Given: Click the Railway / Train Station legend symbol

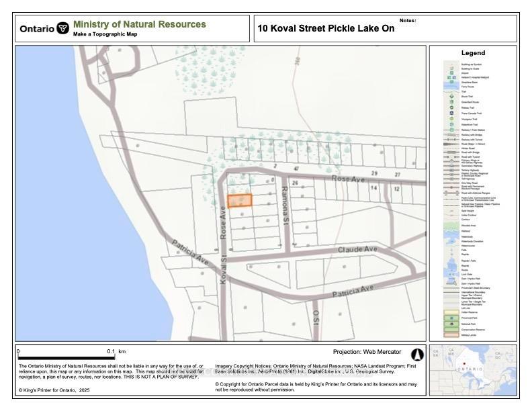Looking at the screenshot, I should click(x=451, y=130).
